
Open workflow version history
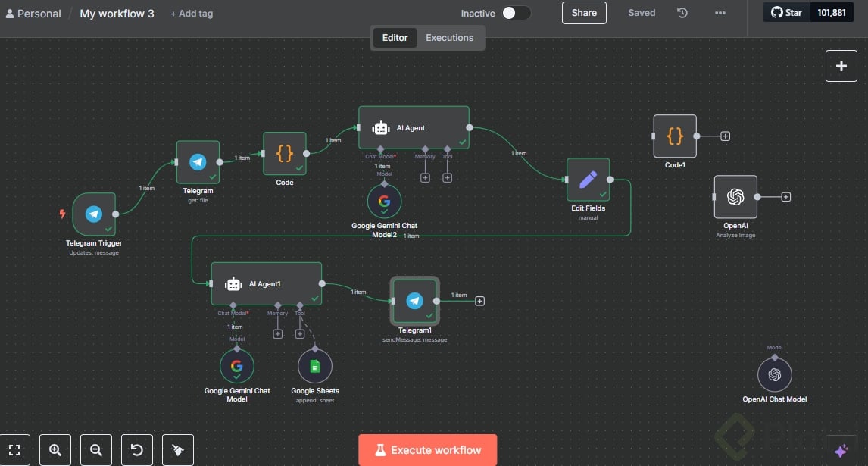682,13
